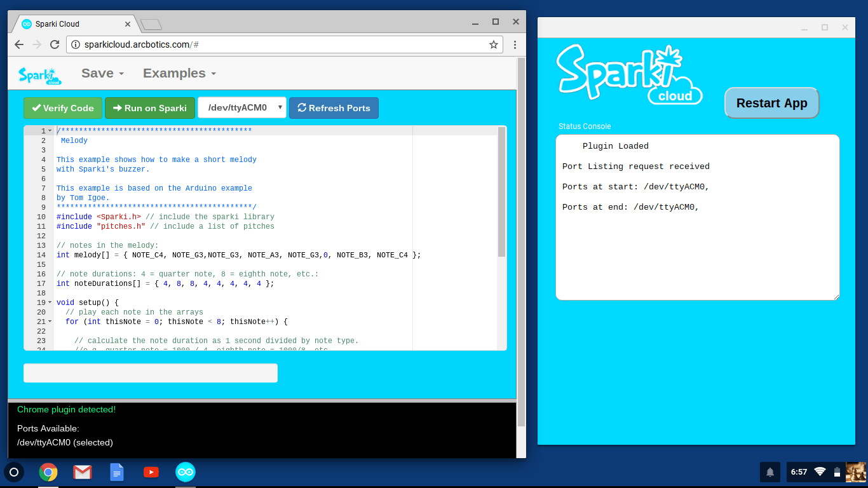Viewport: 868px width, 488px height.
Task: Click the code editor vertical scrollbar
Action: 502,191
